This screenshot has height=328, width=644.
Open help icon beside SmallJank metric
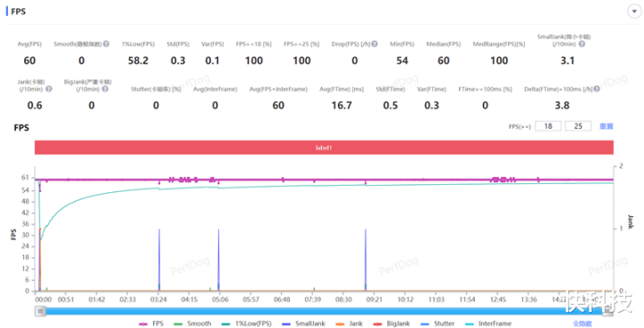pyautogui.click(x=582, y=44)
